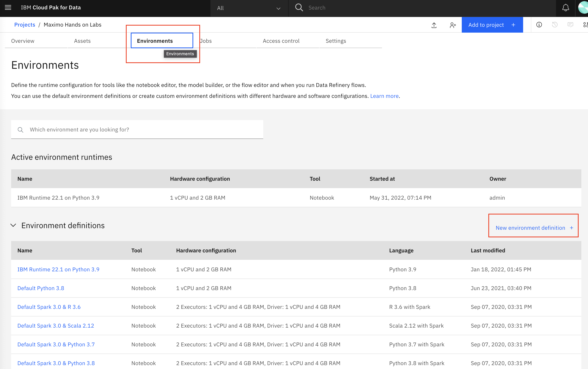This screenshot has height=369, width=588.
Task: Open Default Spark 3.0 & Python 3.8
Action: (x=56, y=363)
